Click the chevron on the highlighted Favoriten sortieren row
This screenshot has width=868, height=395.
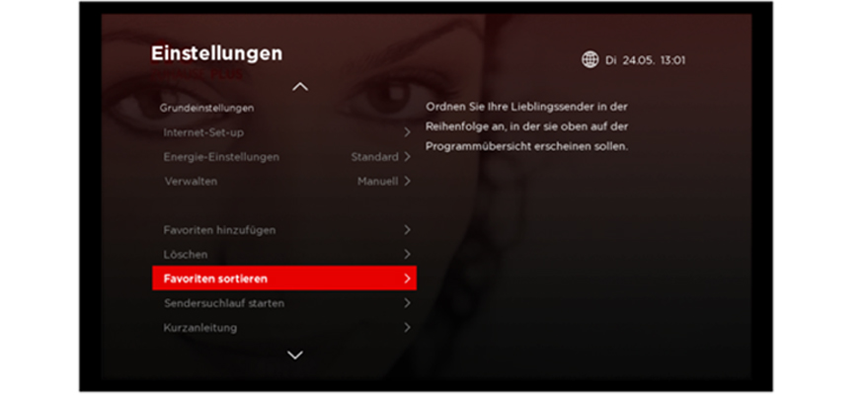coord(407,278)
